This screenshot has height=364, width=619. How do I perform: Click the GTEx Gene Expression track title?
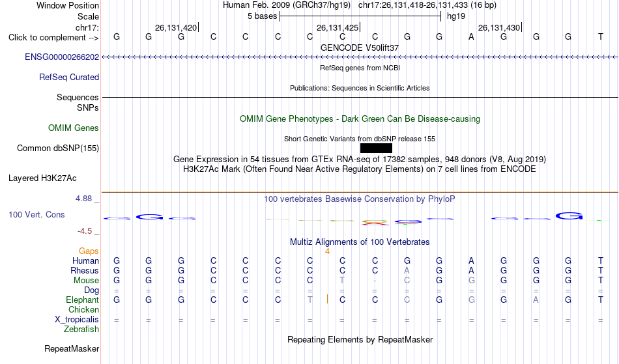click(360, 160)
